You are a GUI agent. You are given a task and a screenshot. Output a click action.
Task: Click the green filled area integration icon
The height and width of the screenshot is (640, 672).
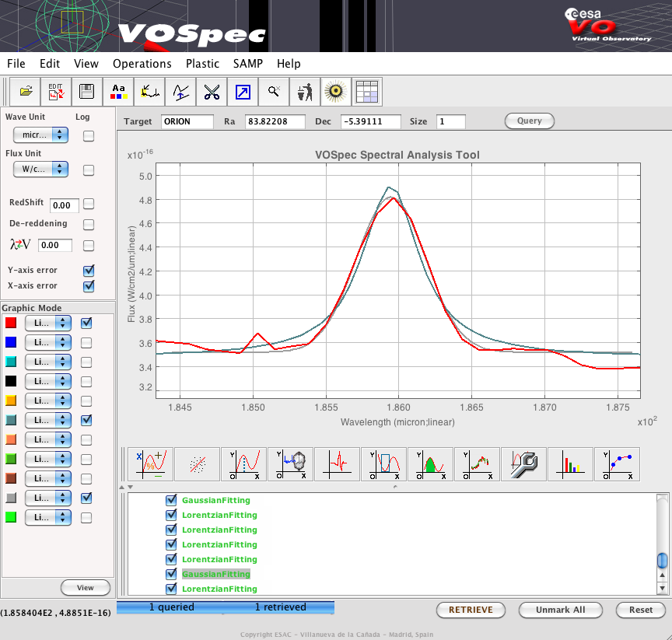431,464
